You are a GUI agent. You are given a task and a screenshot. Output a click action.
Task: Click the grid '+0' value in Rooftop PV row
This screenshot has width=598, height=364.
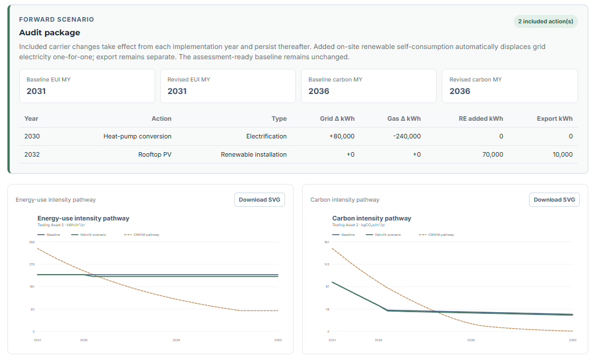point(351,154)
